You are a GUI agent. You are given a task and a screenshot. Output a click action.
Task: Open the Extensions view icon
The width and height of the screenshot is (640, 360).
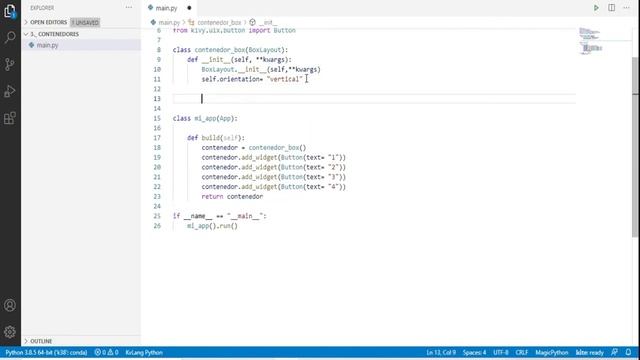[x=10, y=118]
